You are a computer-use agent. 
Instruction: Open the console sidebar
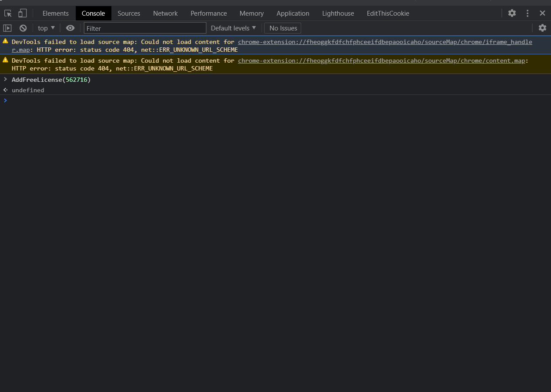coord(7,28)
